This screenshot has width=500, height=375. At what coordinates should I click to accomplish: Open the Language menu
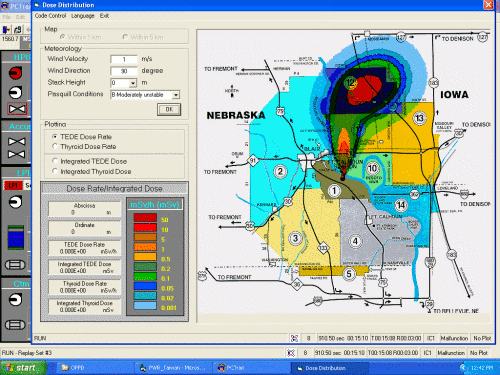tap(83, 16)
